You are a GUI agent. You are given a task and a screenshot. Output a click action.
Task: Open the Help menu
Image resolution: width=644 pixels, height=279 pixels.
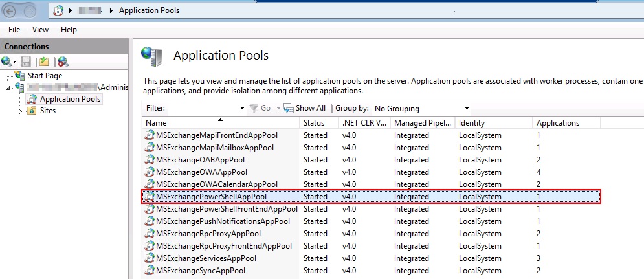pos(69,30)
